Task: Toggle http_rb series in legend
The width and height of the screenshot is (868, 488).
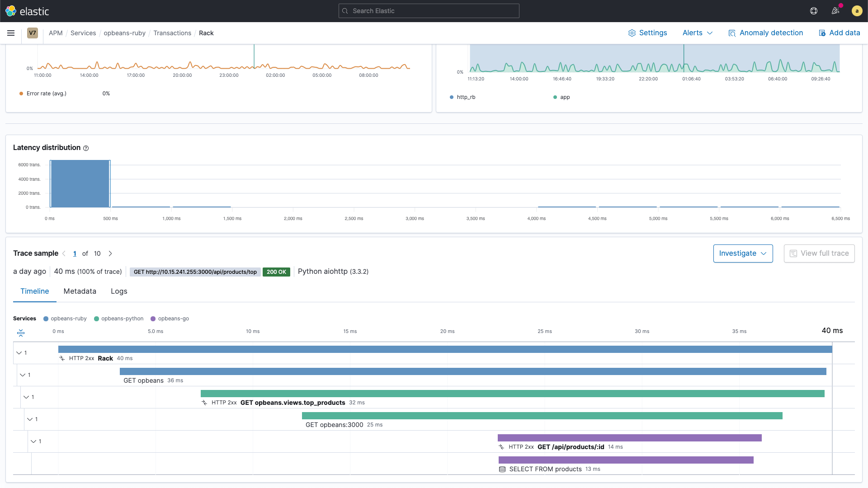Action: tap(466, 97)
